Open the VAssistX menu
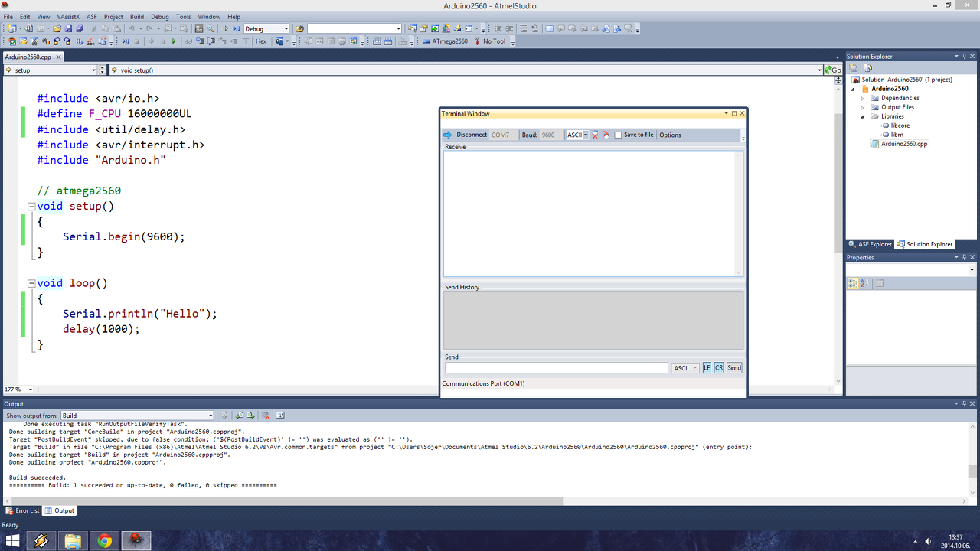980x551 pixels. (68, 17)
